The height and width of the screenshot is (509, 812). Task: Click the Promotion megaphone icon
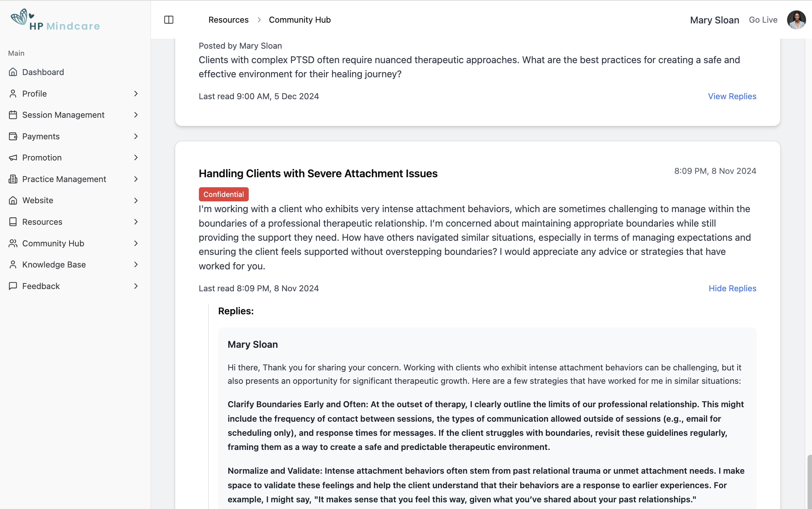point(13,158)
